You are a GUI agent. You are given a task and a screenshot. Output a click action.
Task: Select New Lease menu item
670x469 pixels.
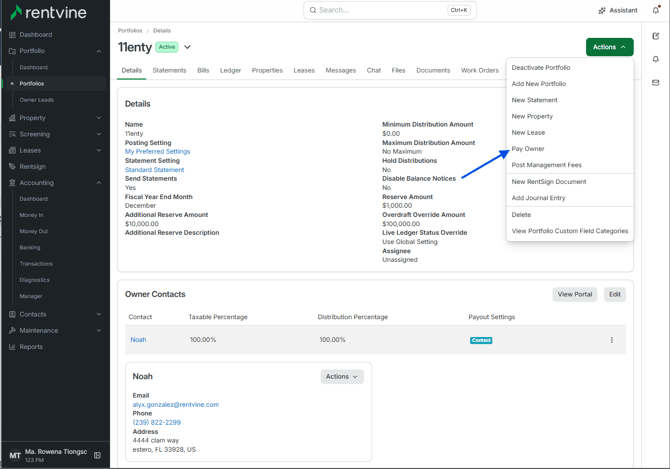point(528,132)
